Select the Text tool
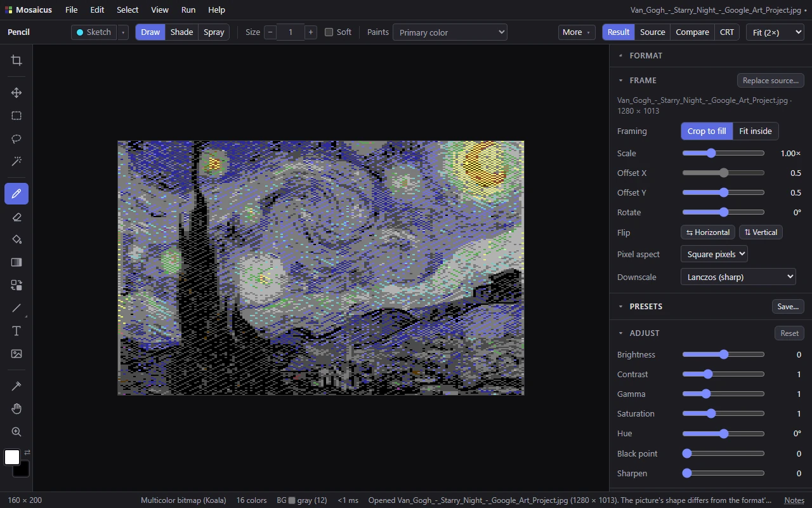The image size is (812, 508). (16, 331)
